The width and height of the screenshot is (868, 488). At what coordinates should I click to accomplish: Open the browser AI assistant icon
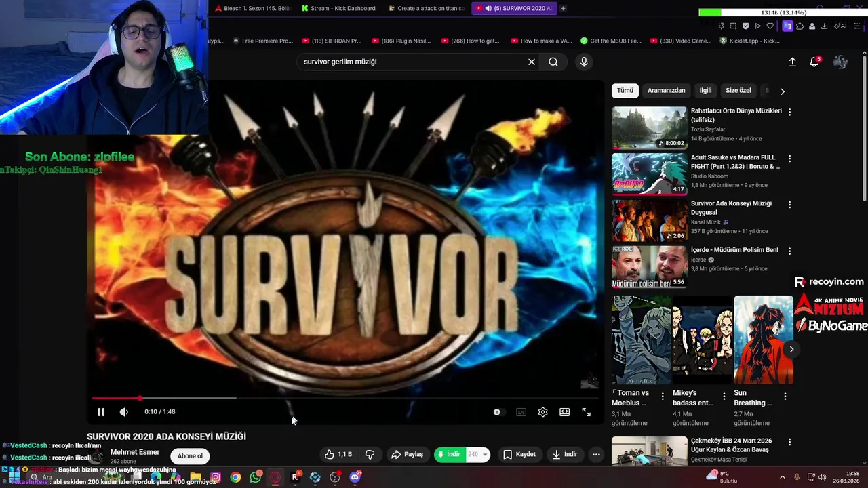pyautogui.click(x=840, y=26)
